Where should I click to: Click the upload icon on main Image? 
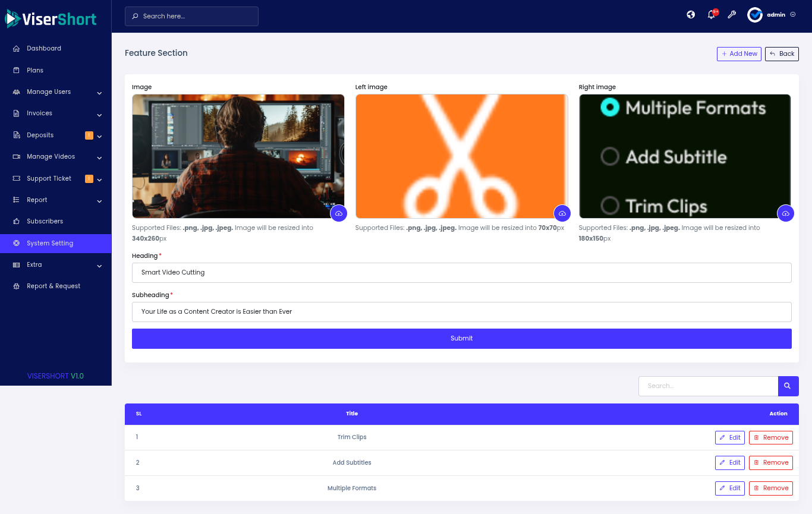[339, 213]
